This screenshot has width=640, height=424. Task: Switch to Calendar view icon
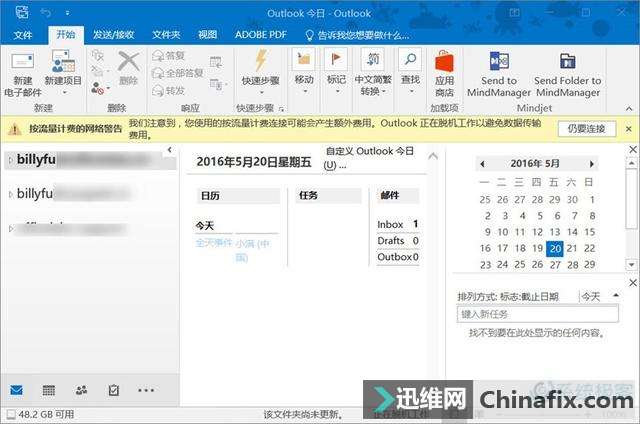pyautogui.click(x=49, y=391)
